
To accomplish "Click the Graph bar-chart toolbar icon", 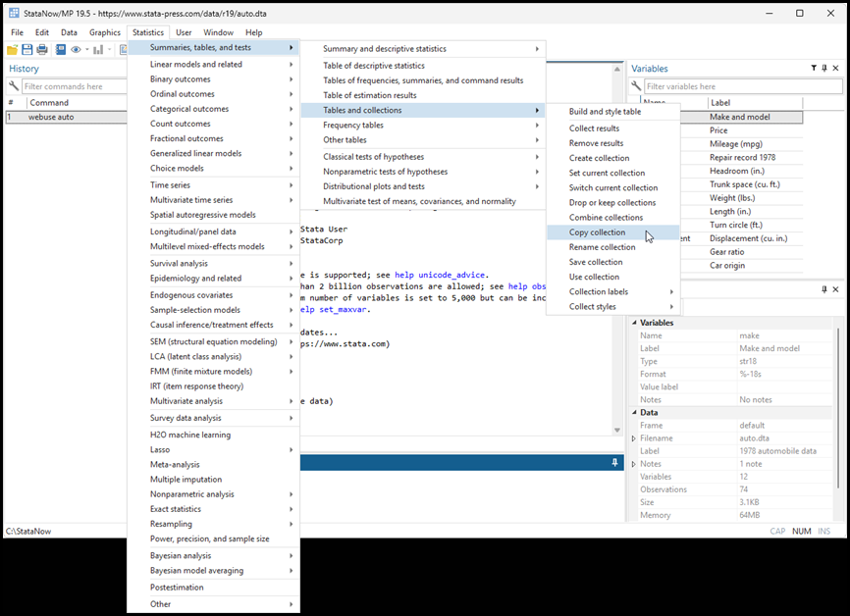I will coord(98,50).
